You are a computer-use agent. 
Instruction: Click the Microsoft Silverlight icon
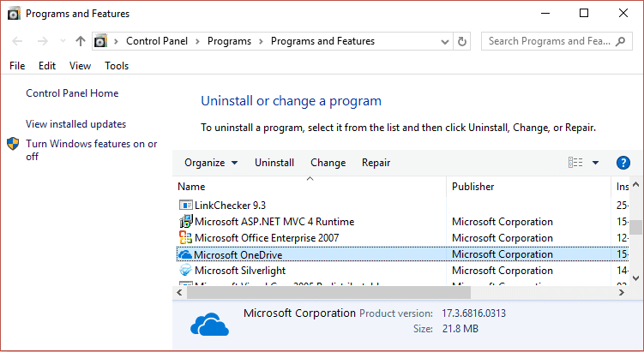click(x=185, y=271)
